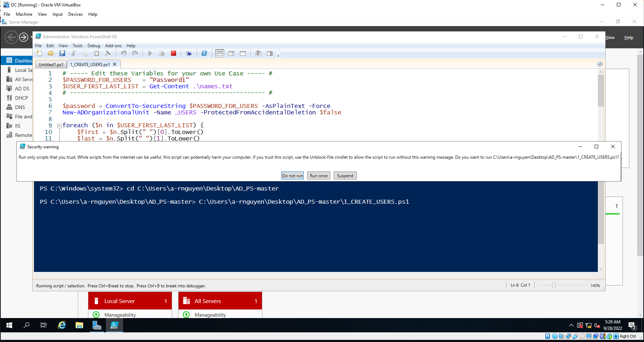This screenshot has height=342, width=644.
Task: Click the Suspend button
Action: [x=345, y=175]
